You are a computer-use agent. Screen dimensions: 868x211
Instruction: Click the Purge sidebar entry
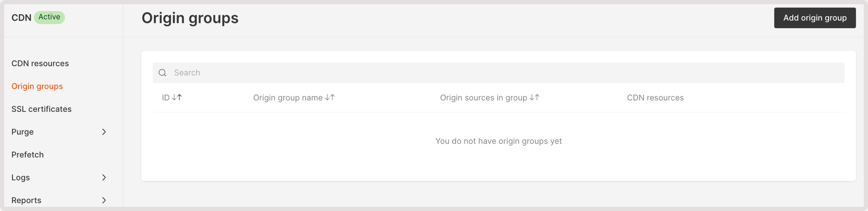pos(22,132)
